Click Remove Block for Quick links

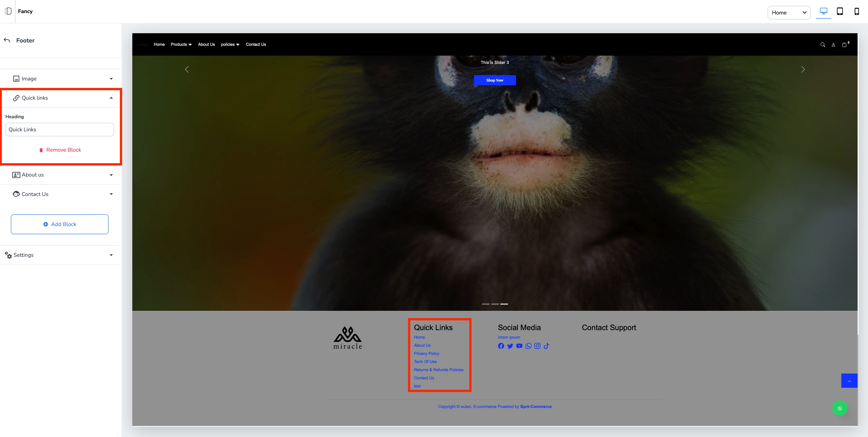(x=60, y=150)
